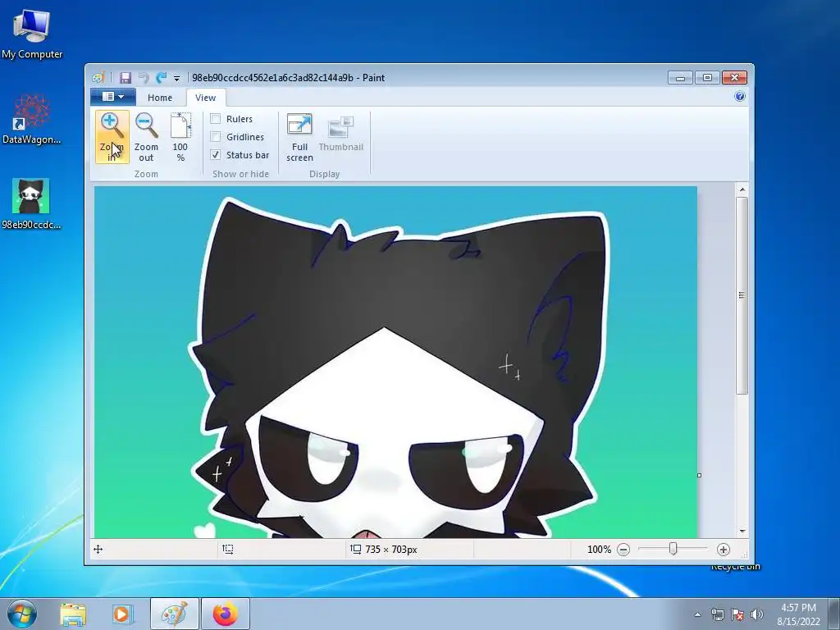Open Windows Media Player from taskbar
Screen dimensions: 840x630
coord(121,614)
